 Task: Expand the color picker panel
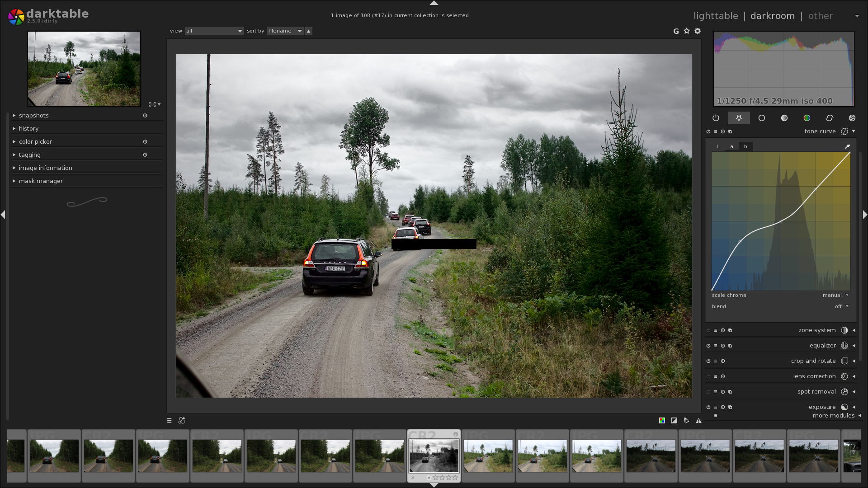87,142
